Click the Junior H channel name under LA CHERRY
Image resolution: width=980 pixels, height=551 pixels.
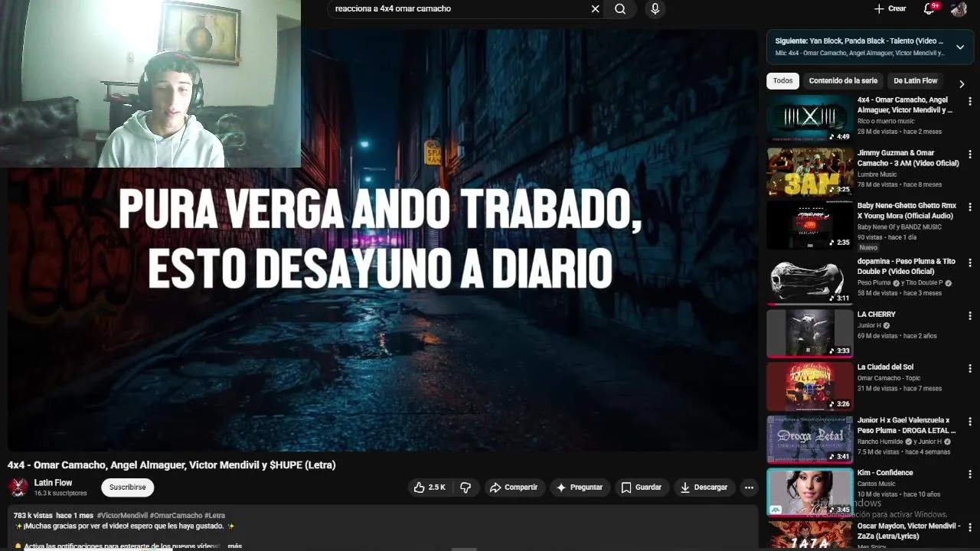tap(869, 326)
